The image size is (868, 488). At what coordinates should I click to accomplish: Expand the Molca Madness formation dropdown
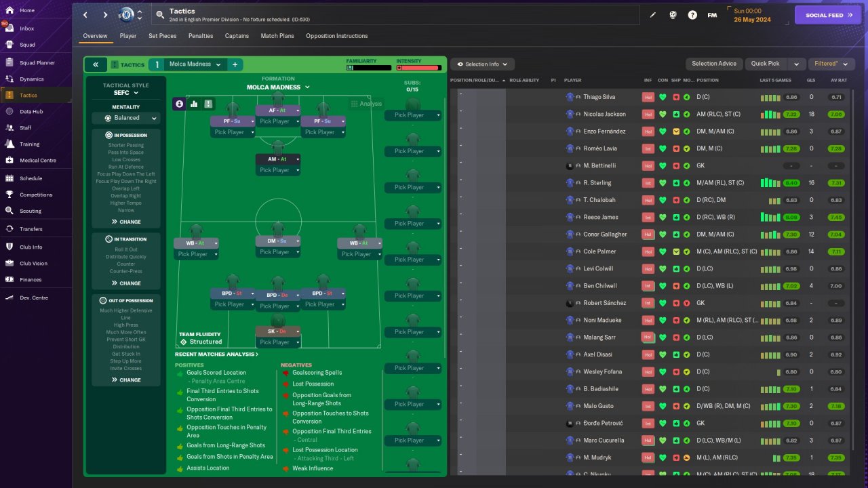pos(278,87)
